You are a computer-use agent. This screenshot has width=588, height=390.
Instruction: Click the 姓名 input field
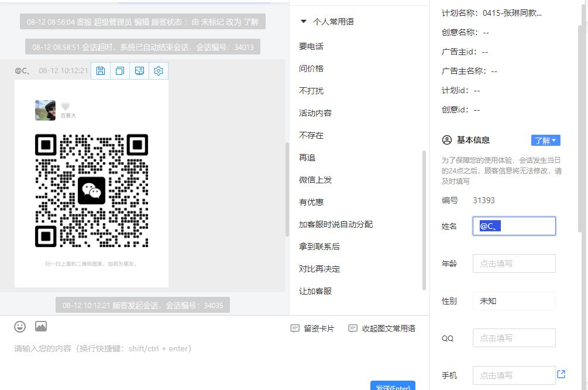(514, 226)
